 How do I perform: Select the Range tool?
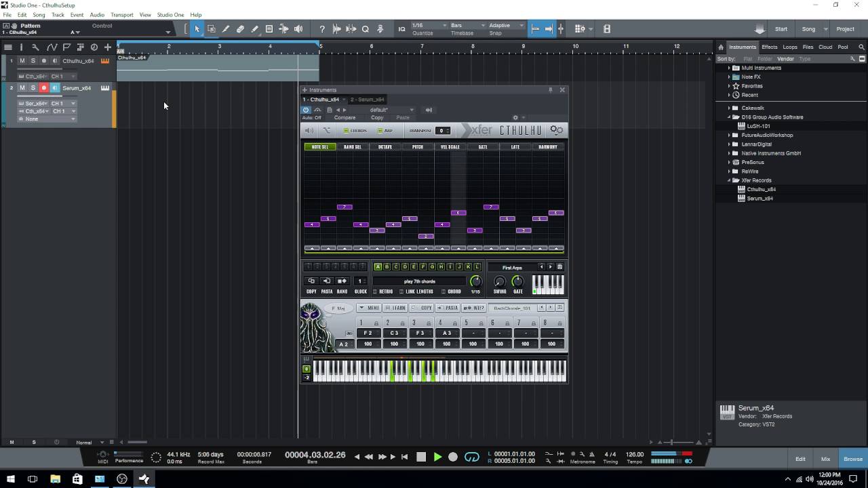click(212, 29)
